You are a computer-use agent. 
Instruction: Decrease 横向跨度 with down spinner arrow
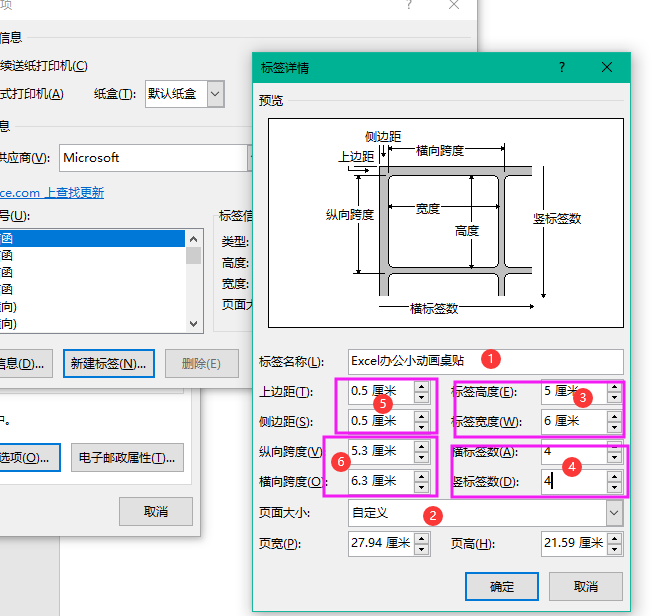pos(422,487)
